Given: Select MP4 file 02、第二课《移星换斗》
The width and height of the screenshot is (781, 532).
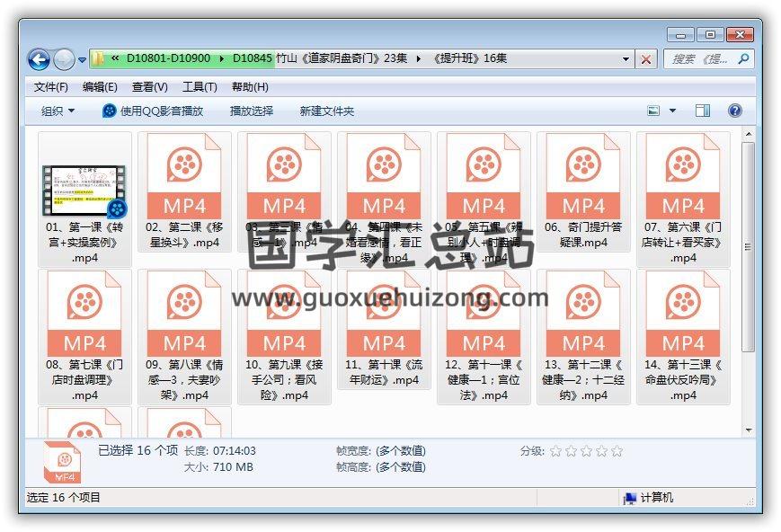Looking at the screenshot, I should (x=184, y=191).
